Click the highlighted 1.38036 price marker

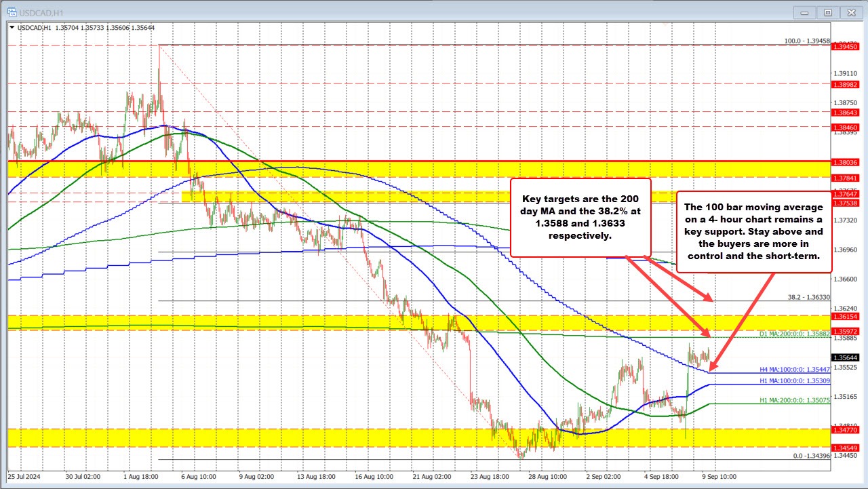click(x=845, y=162)
